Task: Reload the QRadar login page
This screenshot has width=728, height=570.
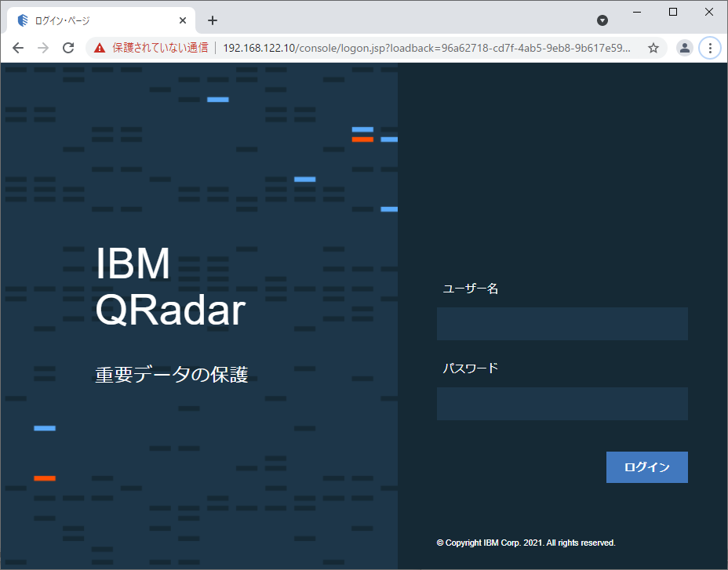Action: (68, 48)
